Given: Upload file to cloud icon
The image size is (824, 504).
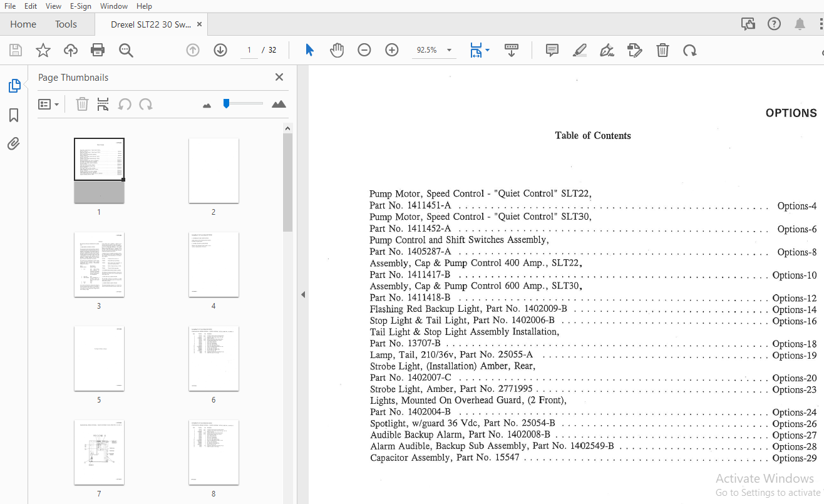Looking at the screenshot, I should tap(71, 50).
